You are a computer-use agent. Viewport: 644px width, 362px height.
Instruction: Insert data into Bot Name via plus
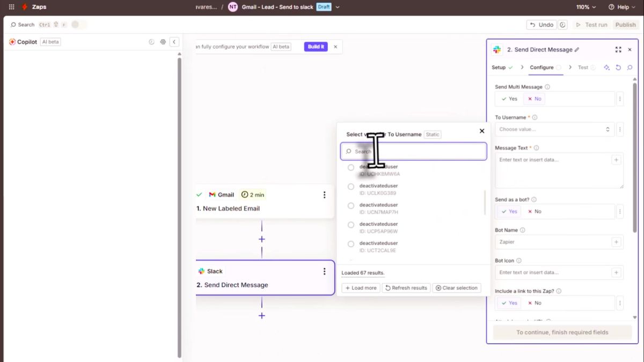tap(616, 242)
